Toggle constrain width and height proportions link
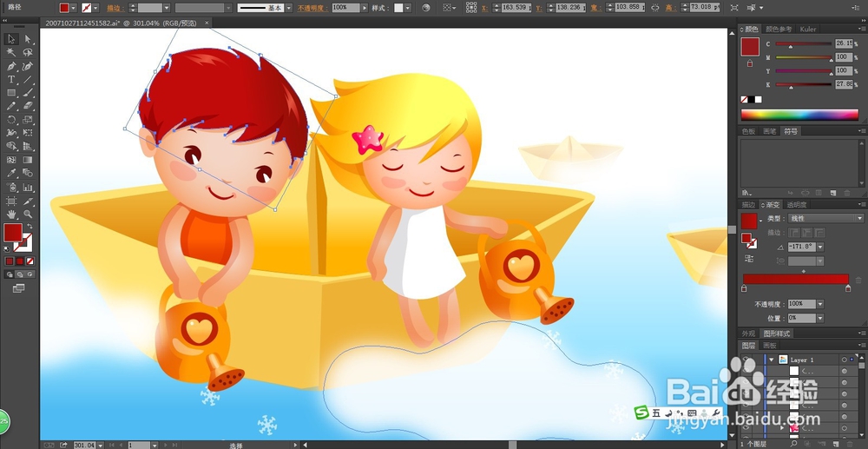 click(x=654, y=8)
